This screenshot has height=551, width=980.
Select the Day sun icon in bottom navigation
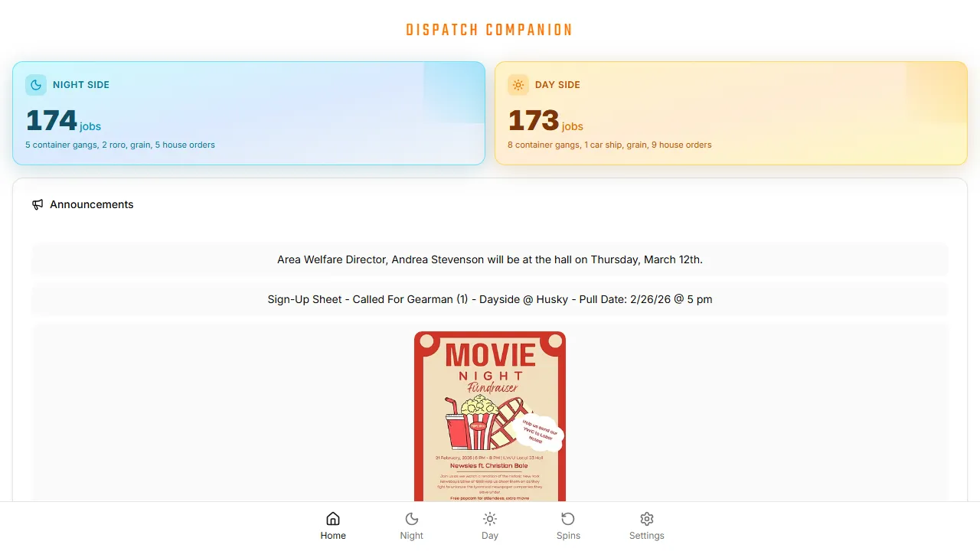[490, 519]
